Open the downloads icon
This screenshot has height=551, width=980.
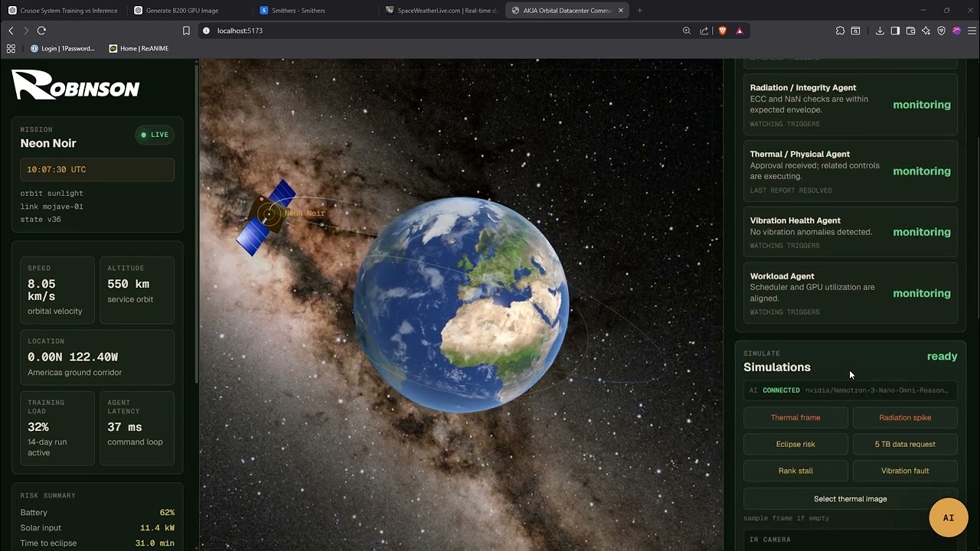pyautogui.click(x=880, y=31)
